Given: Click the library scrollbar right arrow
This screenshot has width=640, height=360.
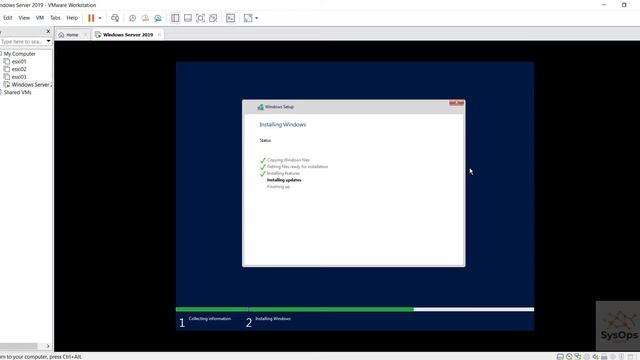Looking at the screenshot, I should point(48,346).
